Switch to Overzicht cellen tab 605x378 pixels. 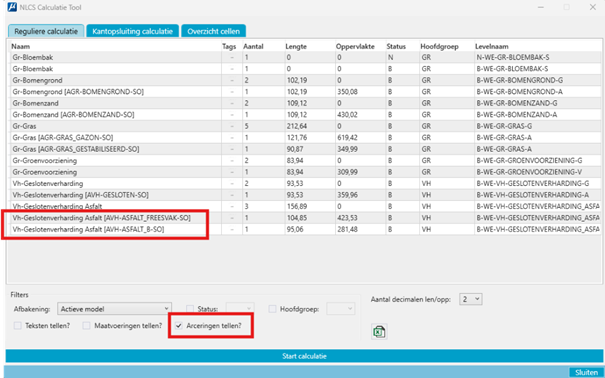point(213,31)
